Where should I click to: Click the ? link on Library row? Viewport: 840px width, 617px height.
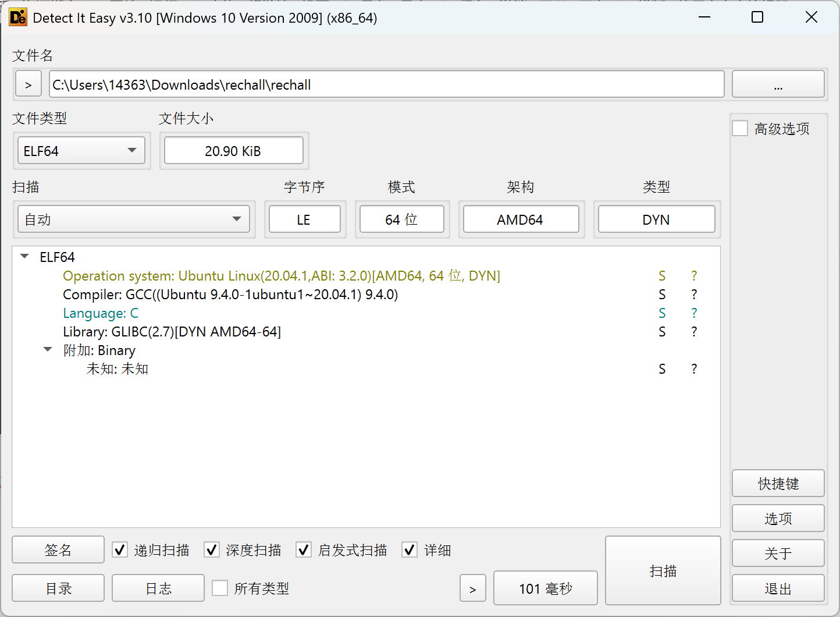(x=694, y=332)
